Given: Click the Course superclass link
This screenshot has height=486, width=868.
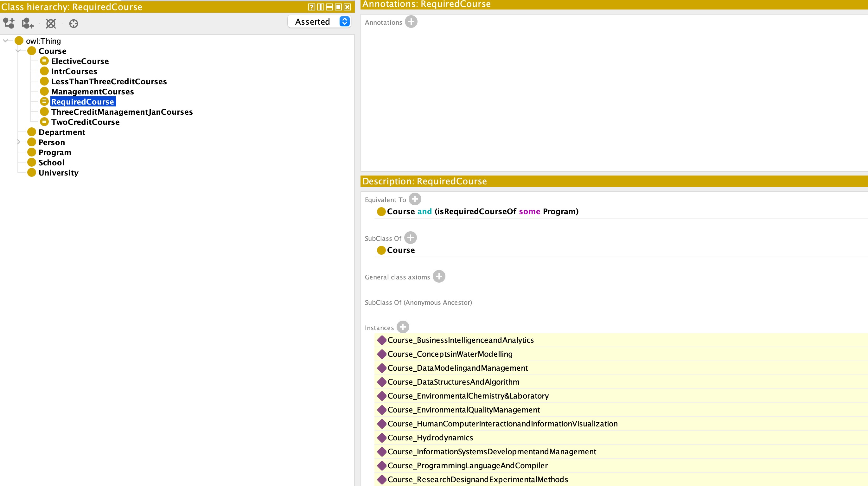Looking at the screenshot, I should pos(401,250).
